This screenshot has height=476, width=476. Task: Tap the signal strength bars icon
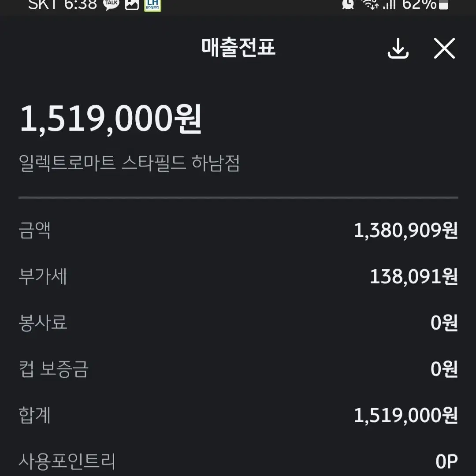pyautogui.click(x=390, y=4)
